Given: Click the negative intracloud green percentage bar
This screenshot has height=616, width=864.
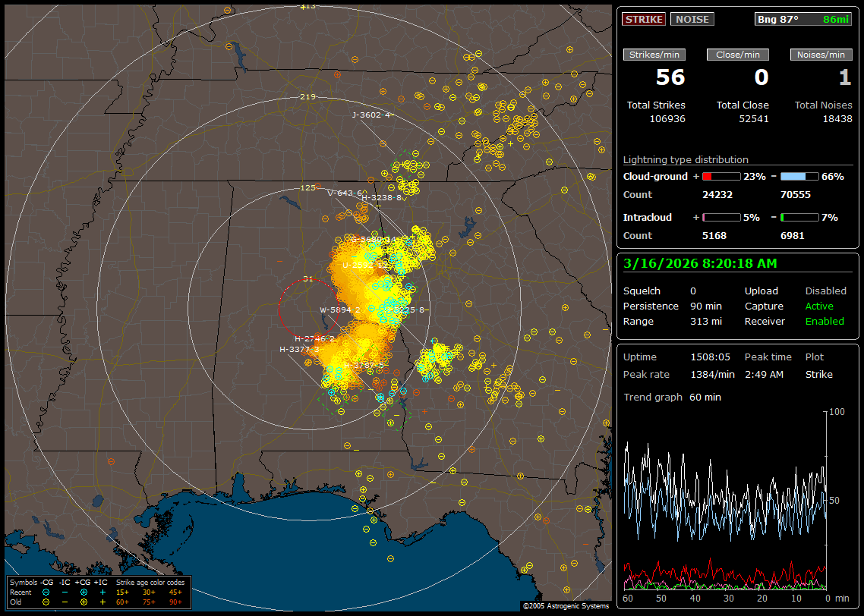Looking at the screenshot, I should (799, 217).
